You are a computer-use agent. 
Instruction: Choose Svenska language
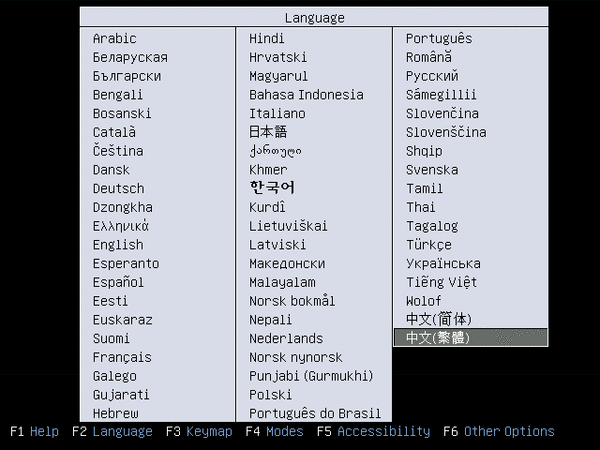pyautogui.click(x=432, y=170)
